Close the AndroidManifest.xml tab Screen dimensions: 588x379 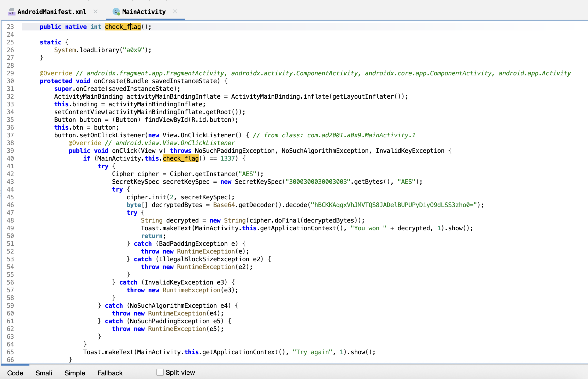96,11
